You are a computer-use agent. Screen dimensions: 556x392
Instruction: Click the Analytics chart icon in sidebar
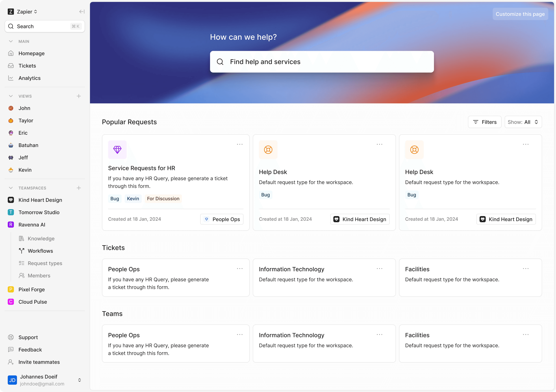(x=11, y=78)
